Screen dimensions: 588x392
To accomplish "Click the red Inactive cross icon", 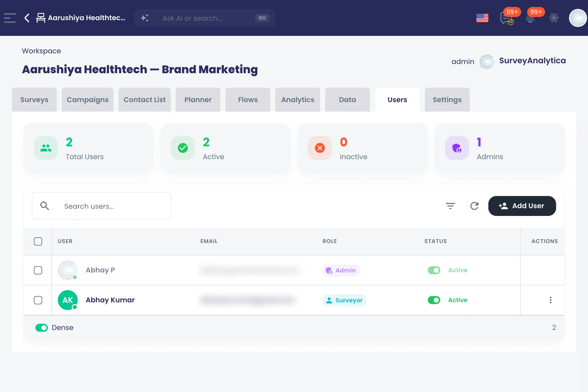I will pyautogui.click(x=320, y=148).
